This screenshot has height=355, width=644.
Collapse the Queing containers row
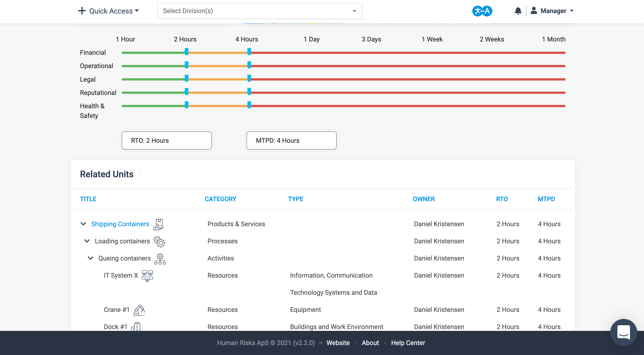pyautogui.click(x=91, y=258)
